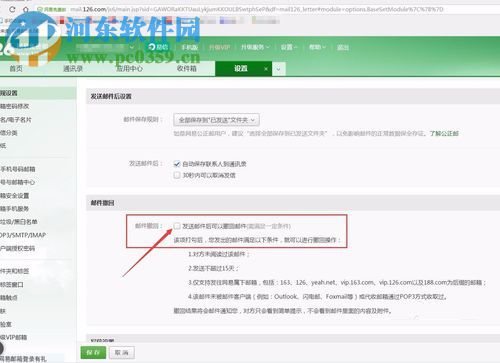Image resolution: width=500 pixels, height=363 pixels.
Task: Open POP3/SMTP/IMAP in the sidebar
Action: (23, 235)
